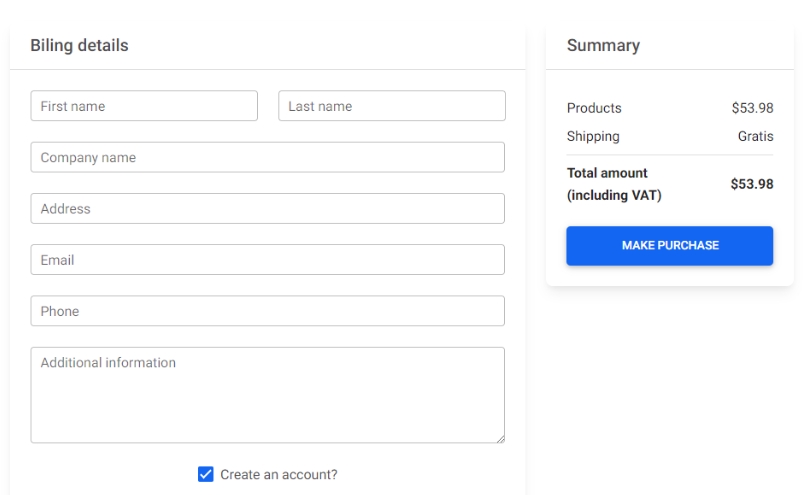
Task: Select the Company name field
Action: [267, 157]
